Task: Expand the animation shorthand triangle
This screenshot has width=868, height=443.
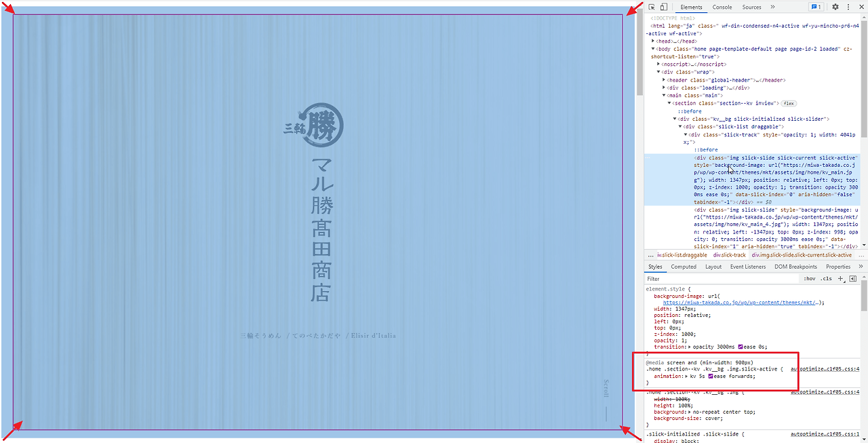Action: [687, 376]
